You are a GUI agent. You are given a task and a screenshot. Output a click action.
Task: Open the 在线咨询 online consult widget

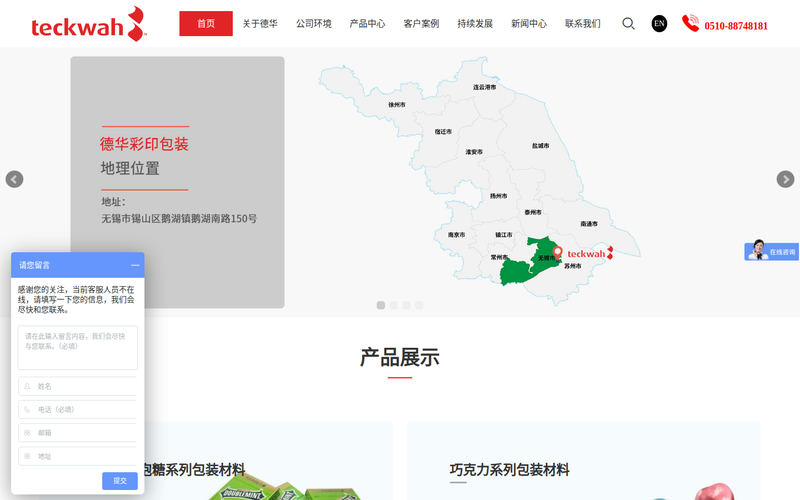point(771,251)
